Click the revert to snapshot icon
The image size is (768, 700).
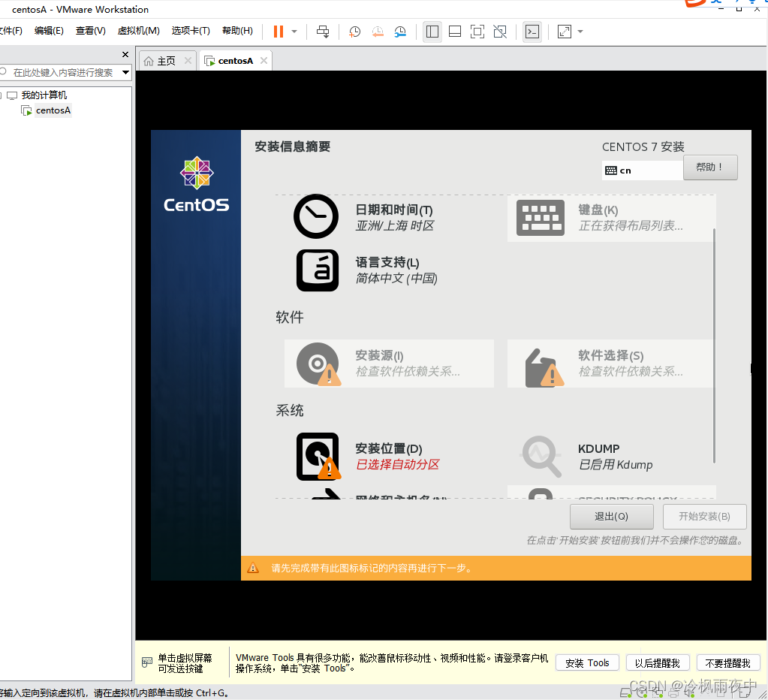[378, 32]
